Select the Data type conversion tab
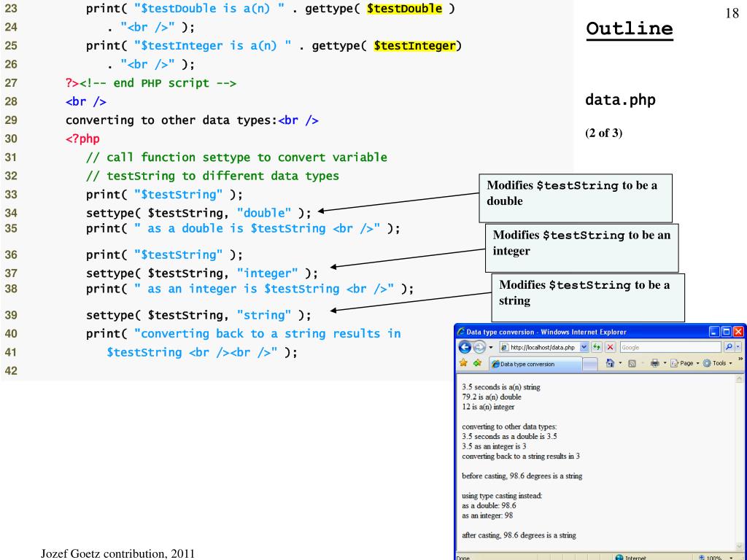747x560 pixels. tap(535, 364)
